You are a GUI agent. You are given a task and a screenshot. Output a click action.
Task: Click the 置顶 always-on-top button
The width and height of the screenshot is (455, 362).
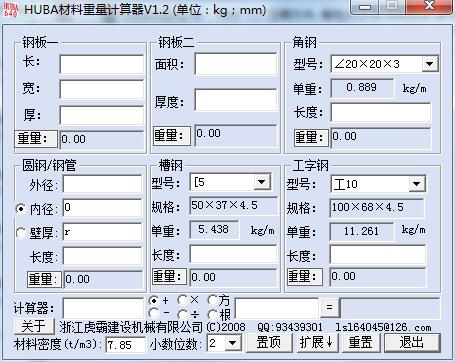tap(269, 342)
